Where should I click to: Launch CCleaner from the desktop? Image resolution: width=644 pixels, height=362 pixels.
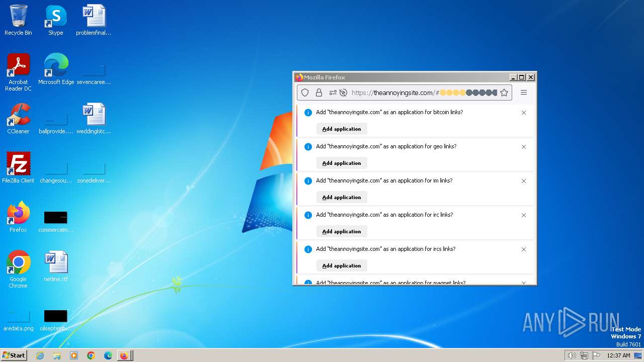click(18, 119)
